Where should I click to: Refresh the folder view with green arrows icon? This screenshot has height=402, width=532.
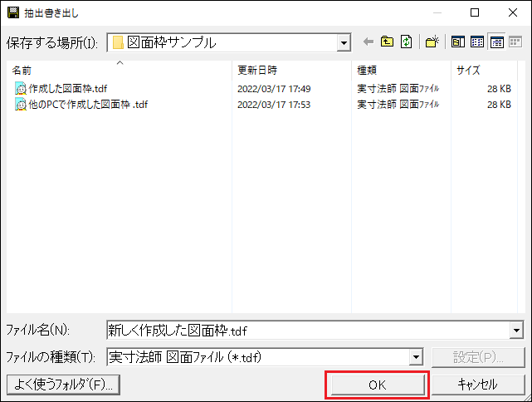coord(406,42)
